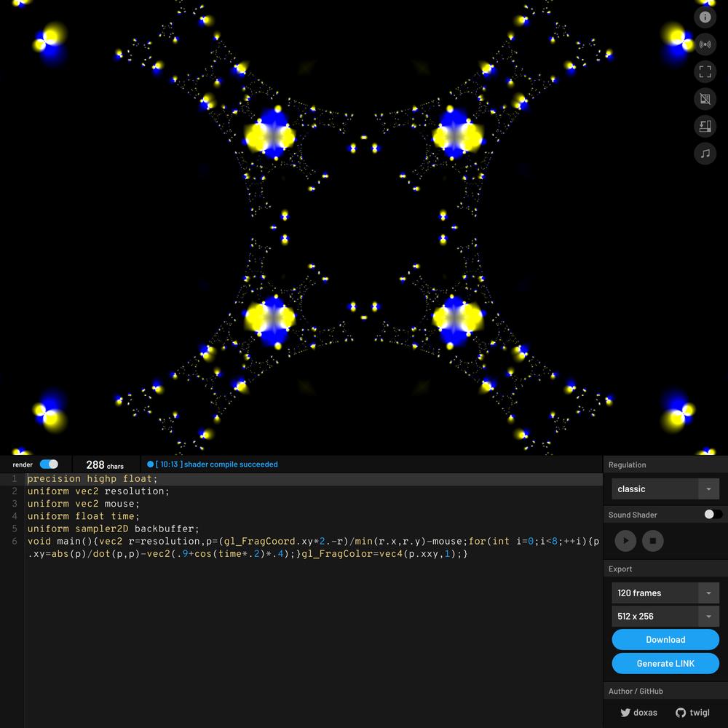The height and width of the screenshot is (728, 728).
Task: Click the shader compile succeeded message
Action: pyautogui.click(x=213, y=464)
